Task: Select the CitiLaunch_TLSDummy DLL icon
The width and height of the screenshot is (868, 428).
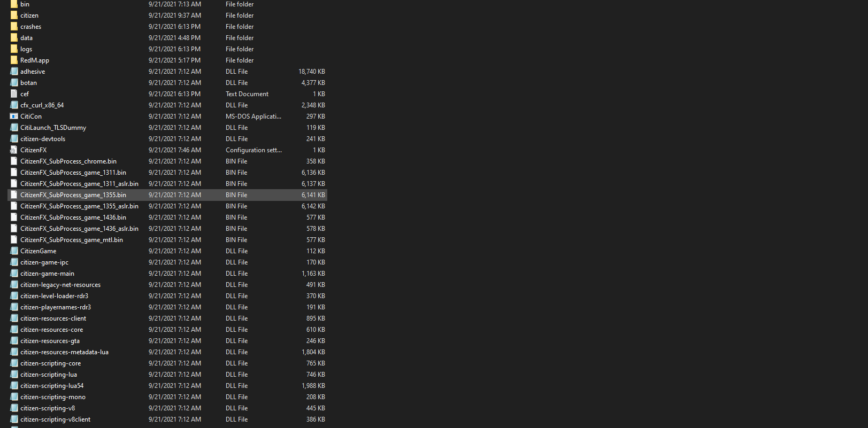Action: tap(14, 127)
